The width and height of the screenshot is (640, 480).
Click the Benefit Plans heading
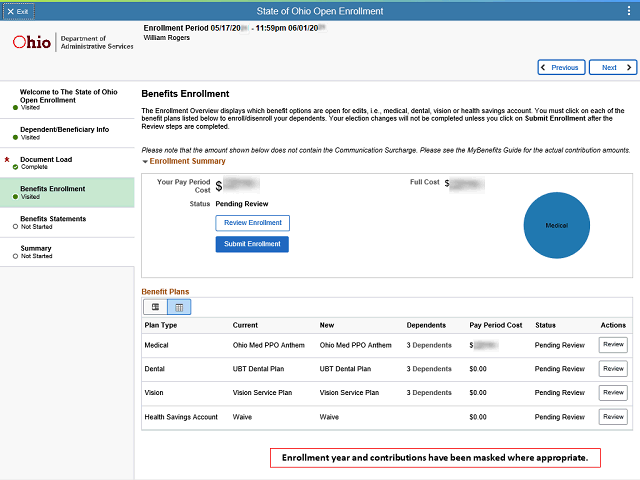(165, 291)
